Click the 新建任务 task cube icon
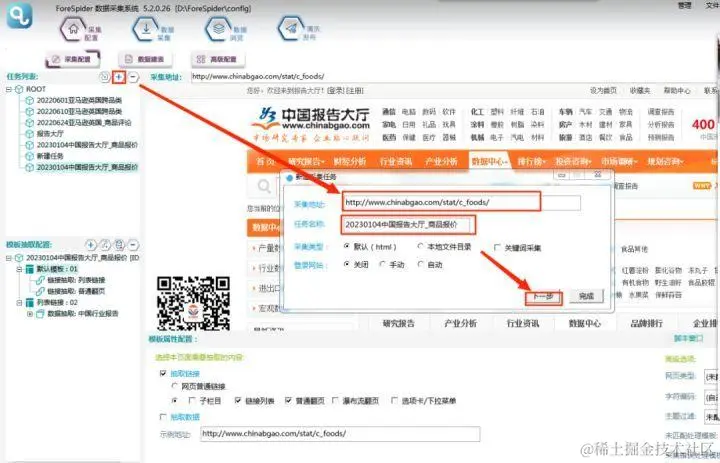Viewport: 720px width, 463px height. click(x=30, y=156)
